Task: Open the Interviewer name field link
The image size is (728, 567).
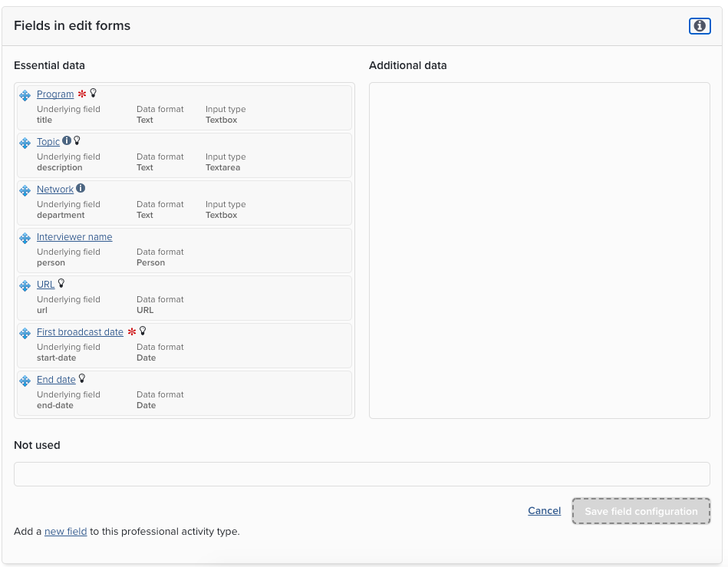Action: pos(74,237)
